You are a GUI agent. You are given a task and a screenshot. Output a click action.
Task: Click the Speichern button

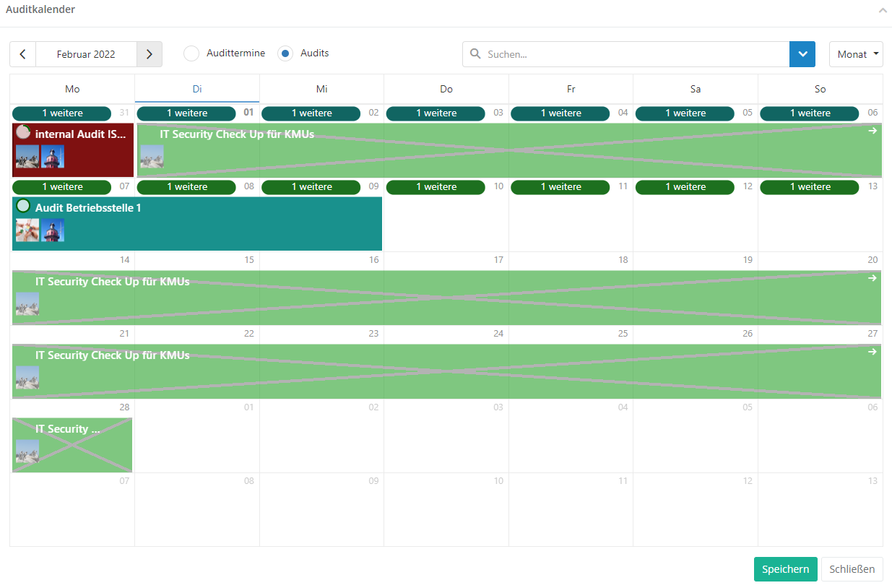(785, 569)
